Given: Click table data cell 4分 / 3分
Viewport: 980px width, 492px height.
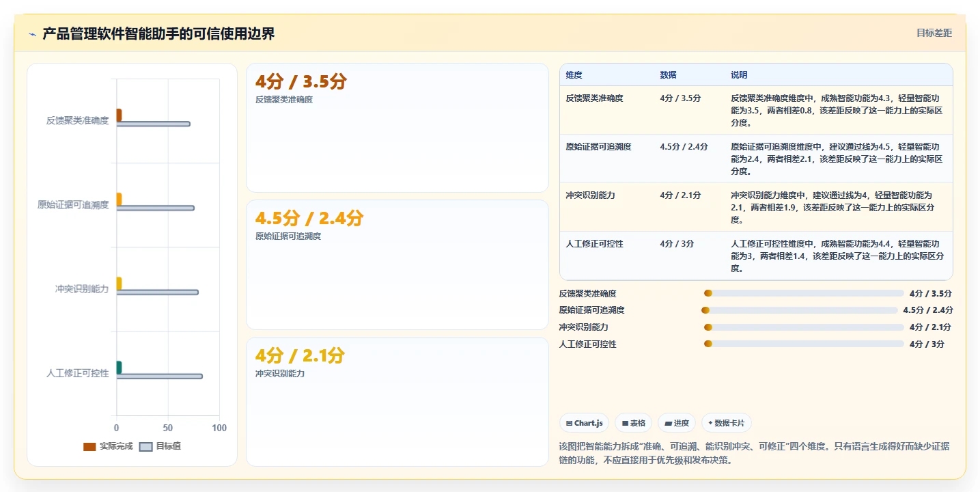Looking at the screenshot, I should 677,244.
